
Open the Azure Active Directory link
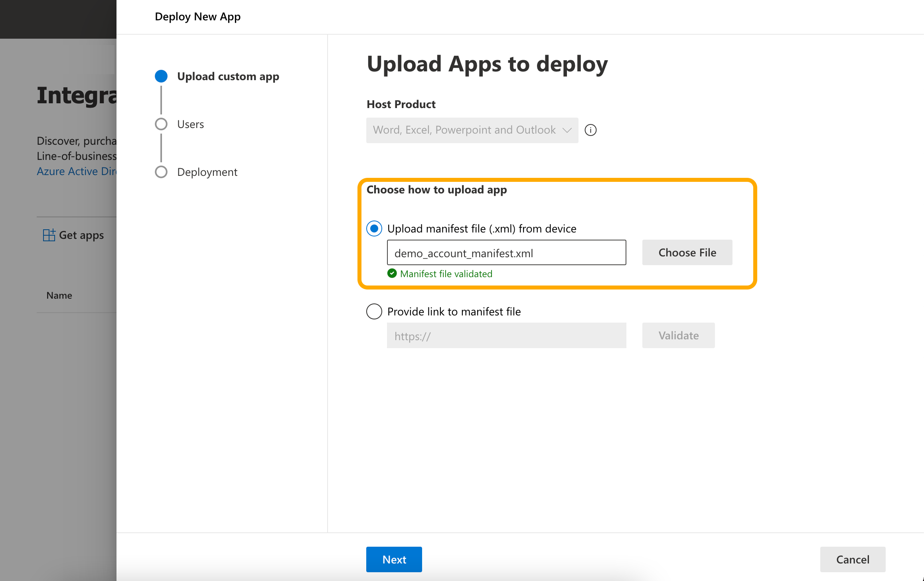pyautogui.click(x=76, y=171)
